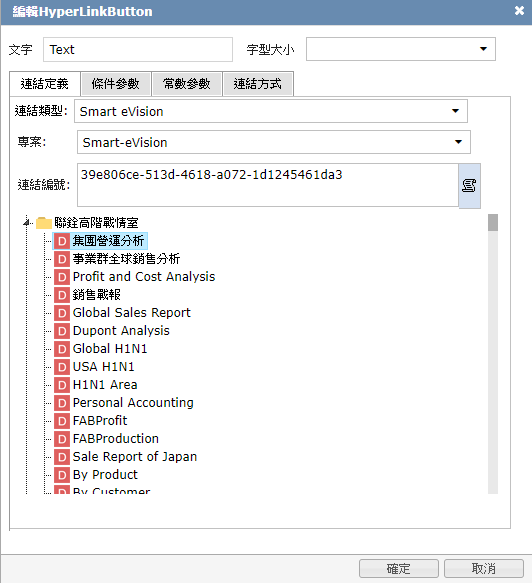This screenshot has height=583, width=532.
Task: Click the D icon next to FABProfit
Action: tap(62, 421)
